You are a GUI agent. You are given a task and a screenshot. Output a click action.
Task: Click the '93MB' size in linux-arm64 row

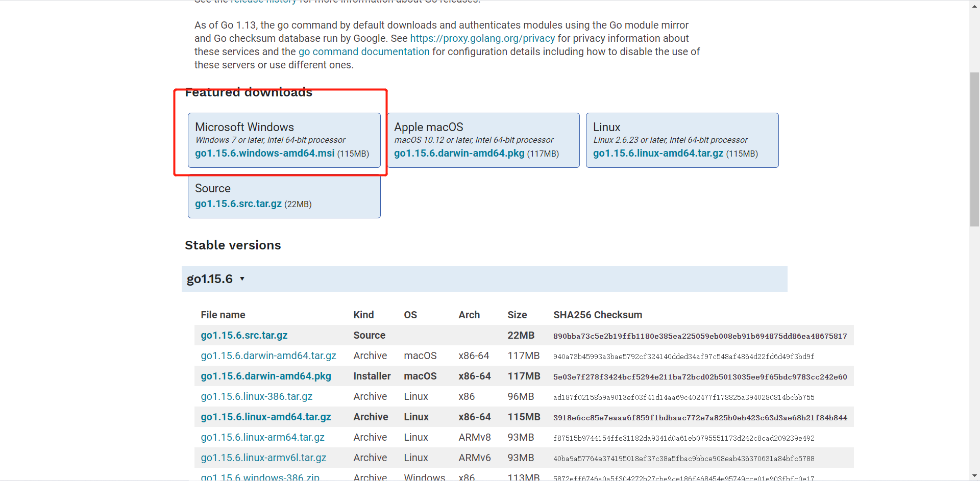(521, 437)
